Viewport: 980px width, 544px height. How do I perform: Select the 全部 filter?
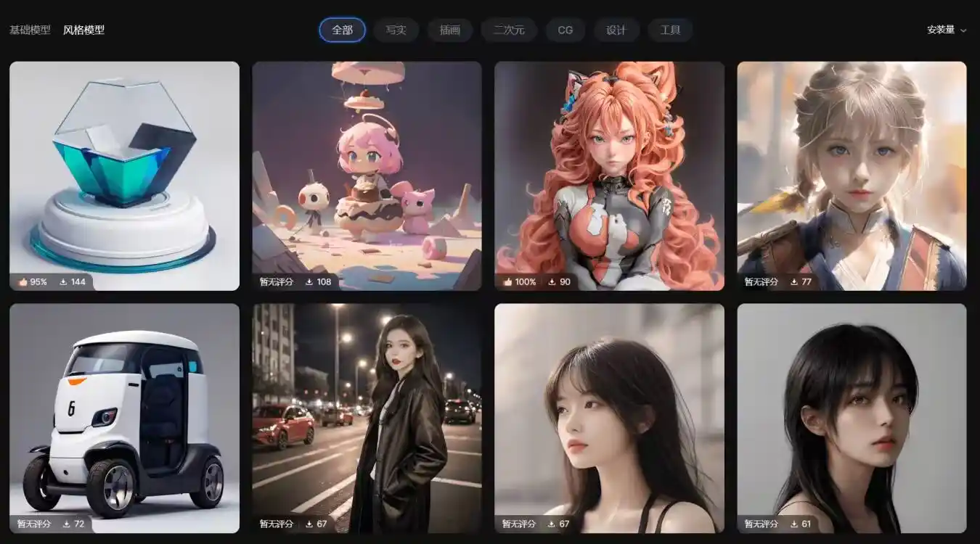342,30
